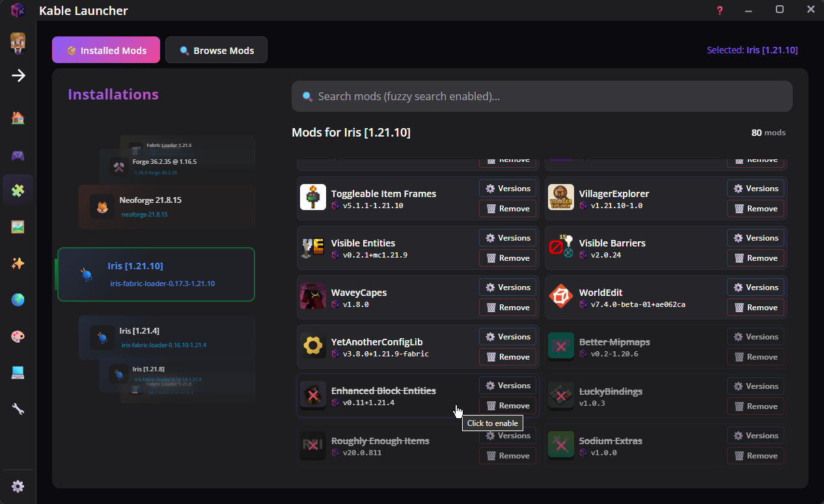Open Versions for WaveyCapes
This screenshot has width=824, height=504.
pos(508,287)
